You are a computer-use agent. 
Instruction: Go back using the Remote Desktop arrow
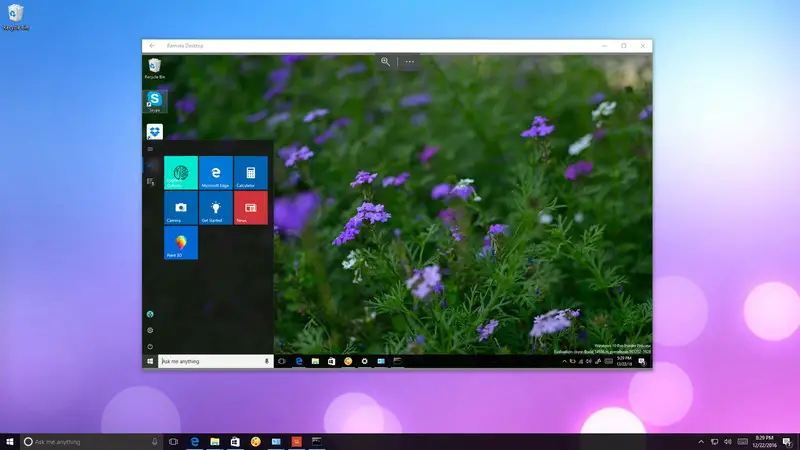(x=152, y=46)
